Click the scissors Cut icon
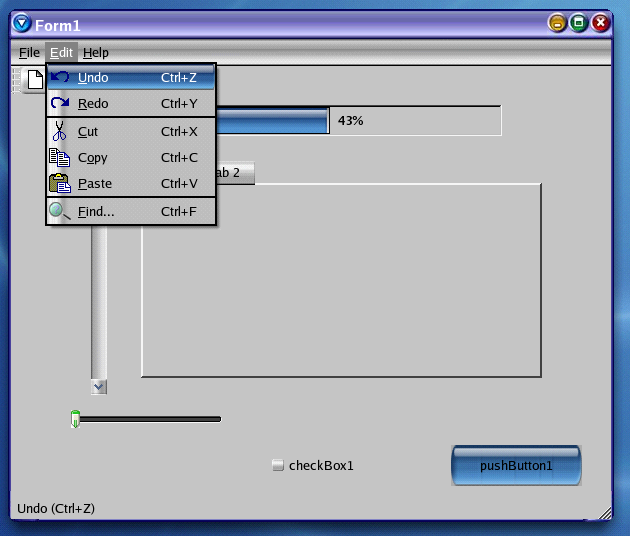Screen dimensions: 630x536 59,131
